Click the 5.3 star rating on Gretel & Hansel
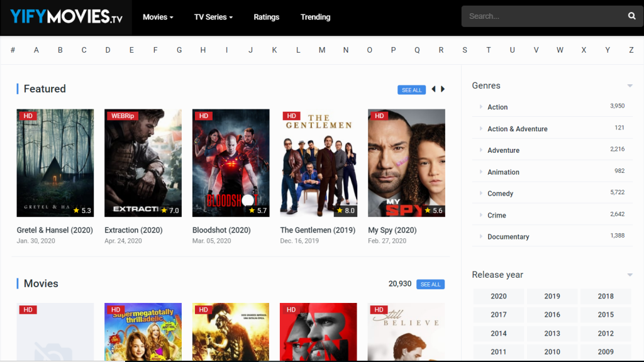Screen dimensions: 644x362 (x=82, y=211)
